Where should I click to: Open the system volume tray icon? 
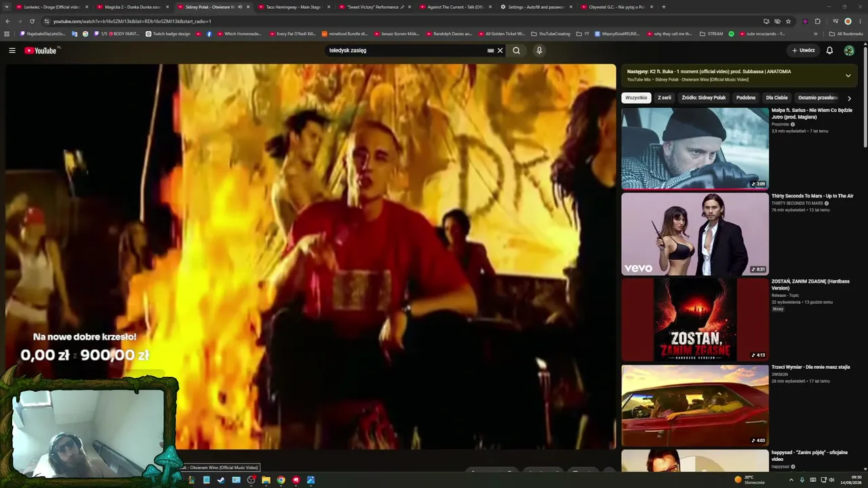pyautogui.click(x=831, y=480)
